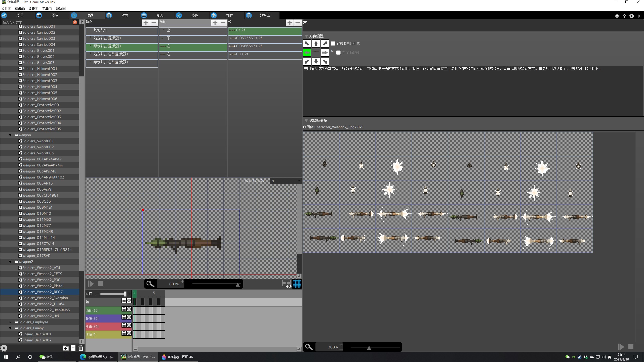Collapse the 方向设置 section
This screenshot has height=362, width=644.
[306, 36]
